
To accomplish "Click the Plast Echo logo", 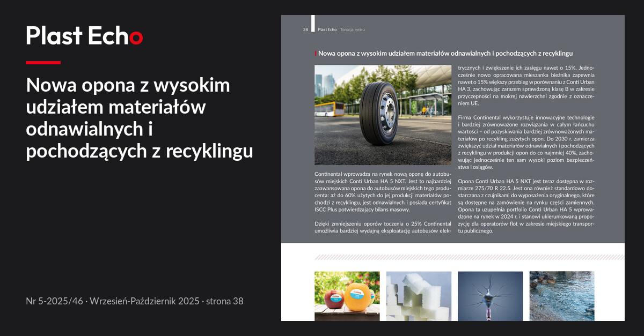I will coord(84,36).
